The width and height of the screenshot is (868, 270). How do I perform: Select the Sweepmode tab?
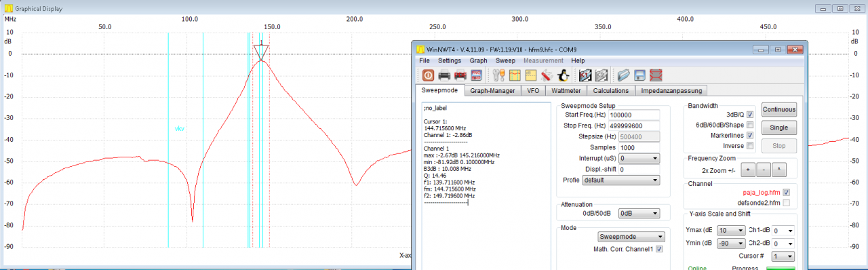coord(439,90)
